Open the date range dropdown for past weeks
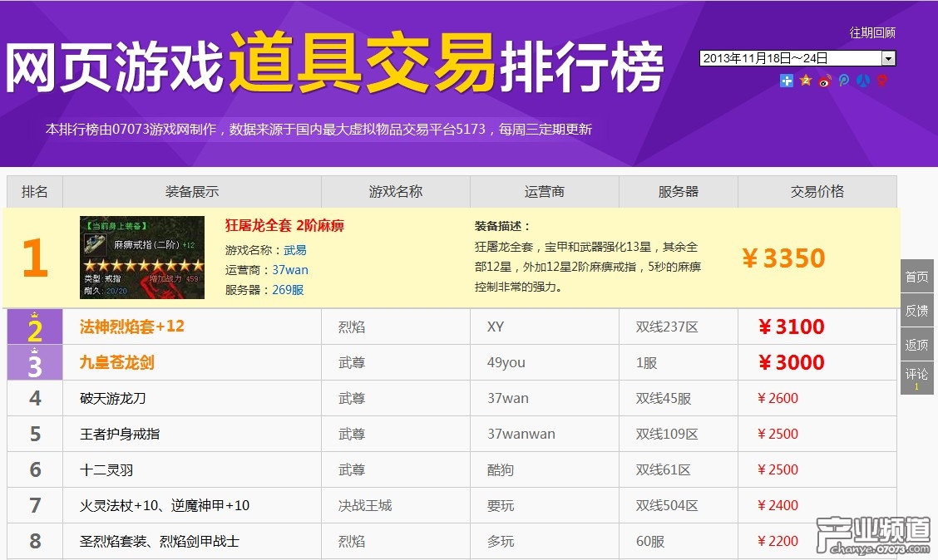 tap(890, 58)
